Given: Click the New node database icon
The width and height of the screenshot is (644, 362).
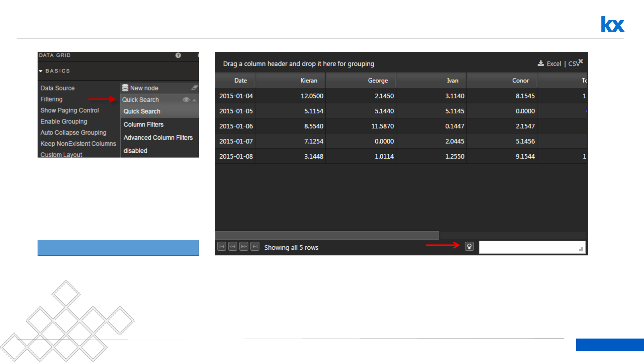Looking at the screenshot, I should pos(125,88).
